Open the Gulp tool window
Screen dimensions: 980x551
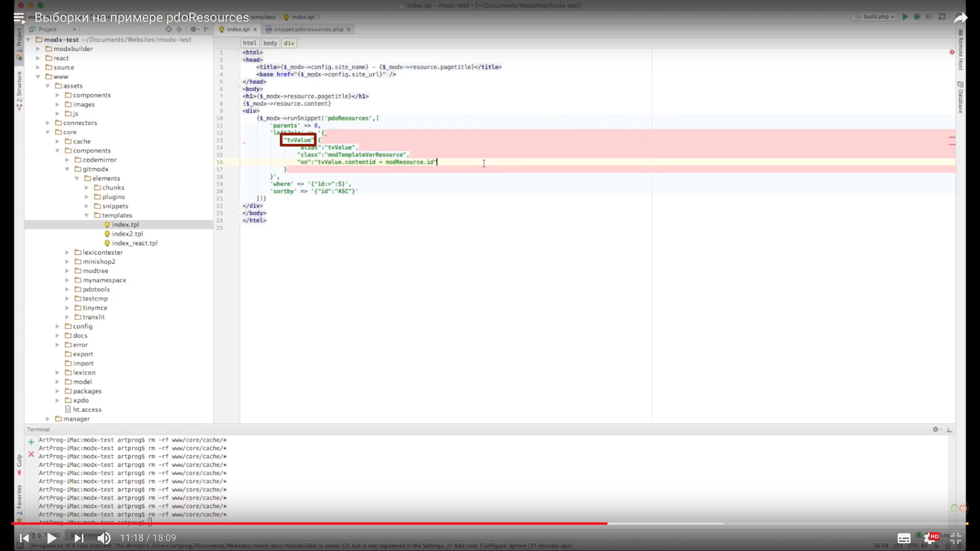tap(19, 464)
